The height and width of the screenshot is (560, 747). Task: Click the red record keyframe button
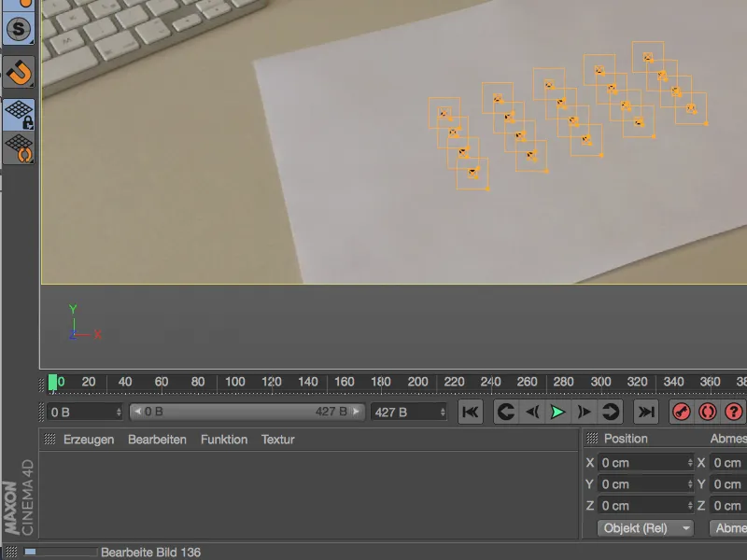click(x=682, y=412)
